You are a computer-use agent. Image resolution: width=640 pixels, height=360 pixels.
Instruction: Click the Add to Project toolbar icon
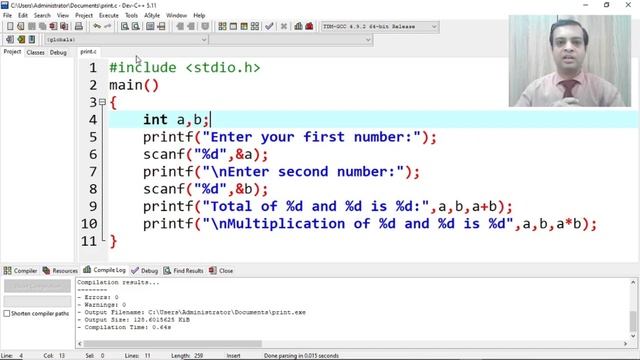coord(180,27)
